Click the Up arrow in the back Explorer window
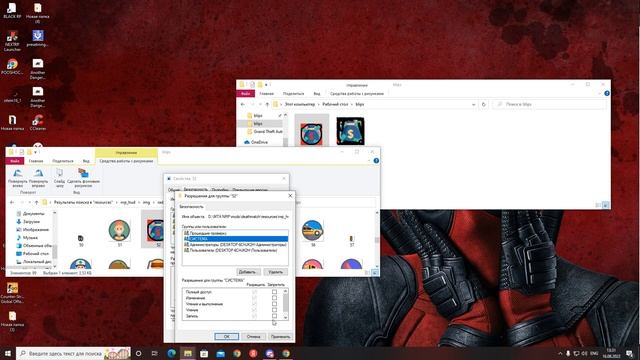This screenshot has height=360, width=640. coord(267,104)
